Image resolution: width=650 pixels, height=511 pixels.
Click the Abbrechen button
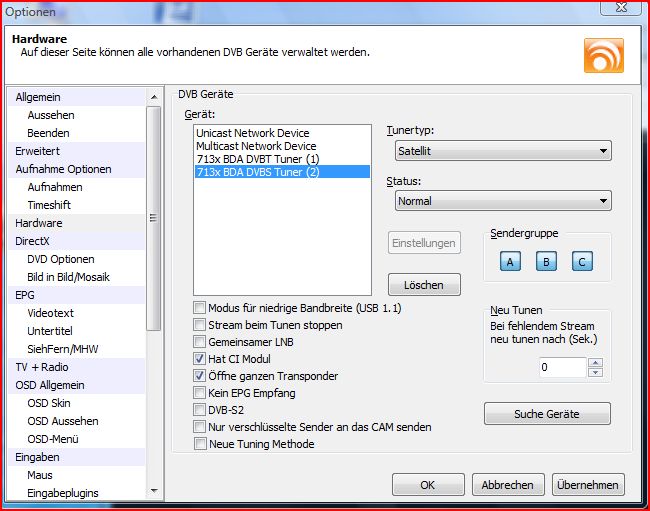(508, 485)
